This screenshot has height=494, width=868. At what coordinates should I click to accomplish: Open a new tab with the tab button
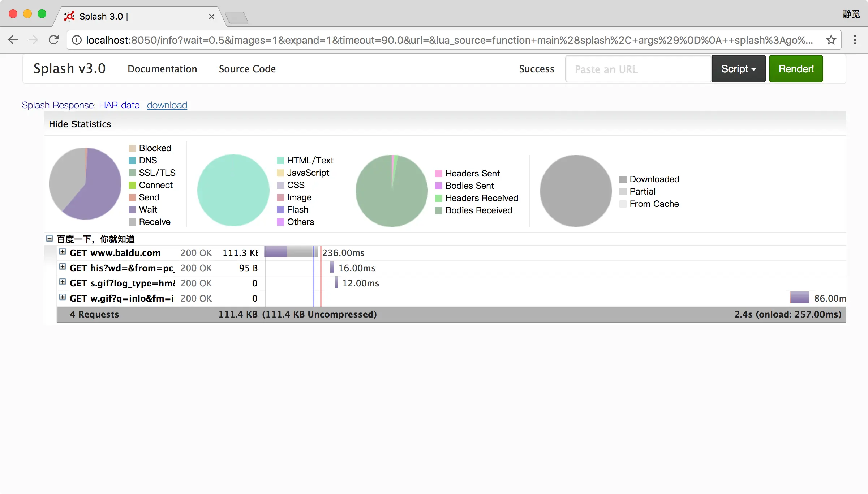[236, 17]
